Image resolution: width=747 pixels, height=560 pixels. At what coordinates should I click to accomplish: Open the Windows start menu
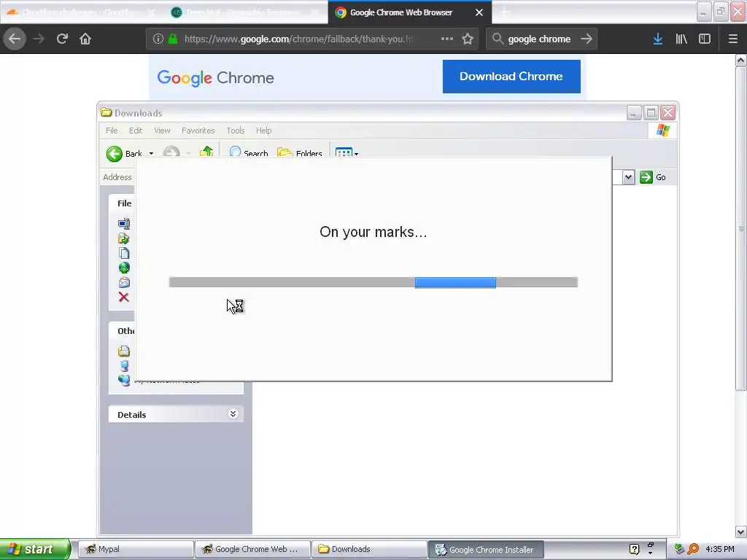[x=34, y=549]
